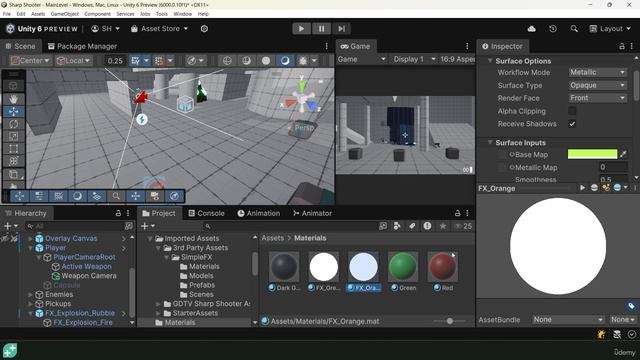The height and width of the screenshot is (360, 640).
Task: Toggle grid visibility in Scene toolbar
Action: pos(136,61)
